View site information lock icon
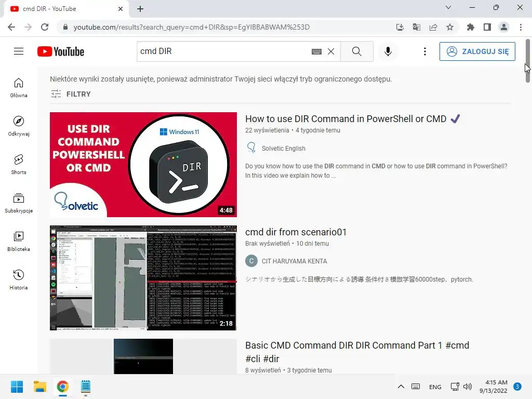This screenshot has width=532, height=399. point(65,27)
